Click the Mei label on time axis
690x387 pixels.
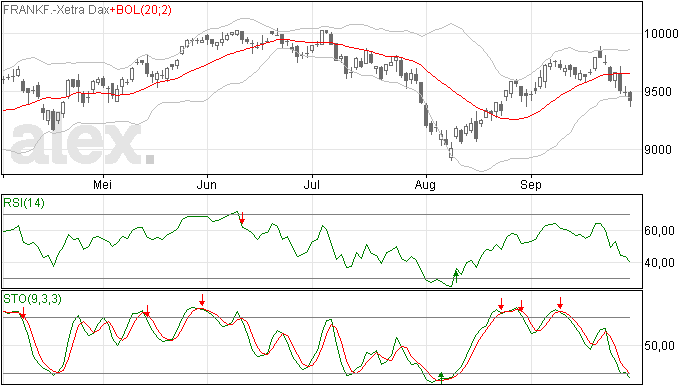pos(102,185)
